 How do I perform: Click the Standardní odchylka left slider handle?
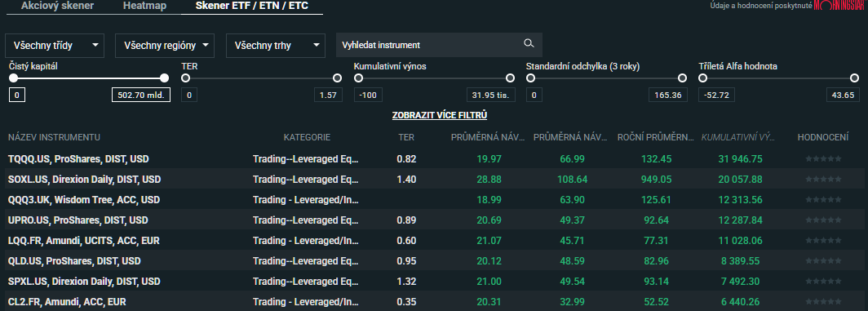tap(531, 78)
